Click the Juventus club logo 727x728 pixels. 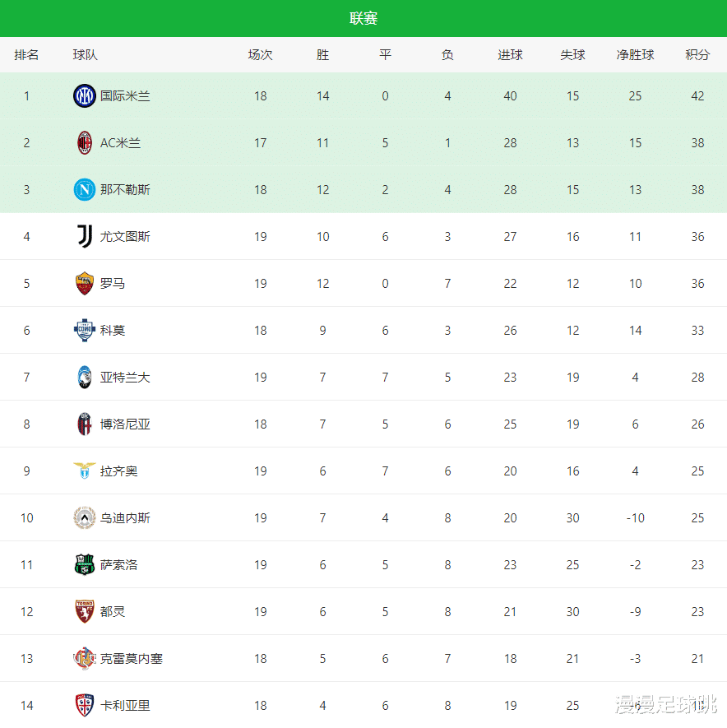[84, 237]
